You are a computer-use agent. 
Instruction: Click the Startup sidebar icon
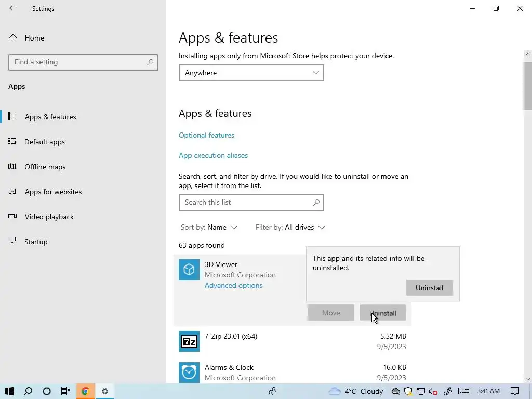12,241
